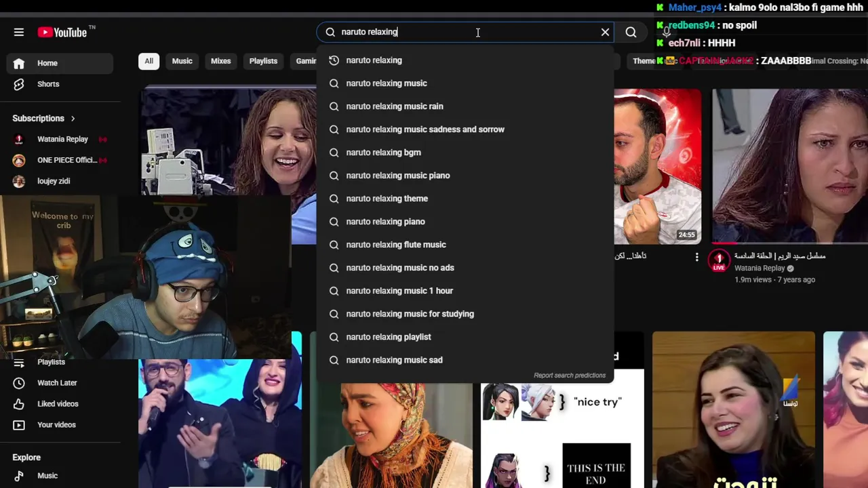
Task: Click the Your videos icon
Action: (19, 425)
